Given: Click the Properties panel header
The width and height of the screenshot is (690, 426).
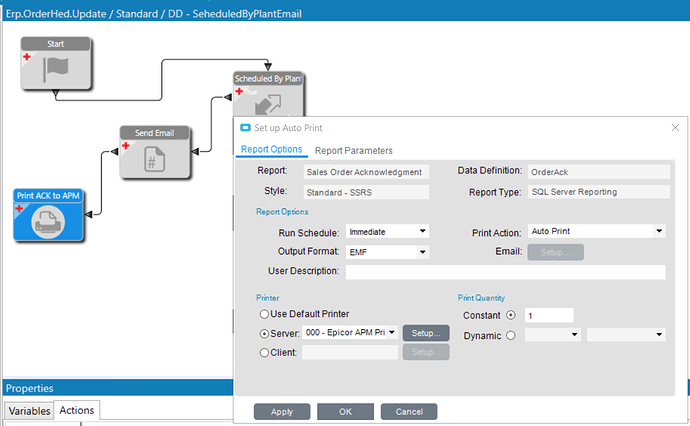Looking at the screenshot, I should point(117,388).
